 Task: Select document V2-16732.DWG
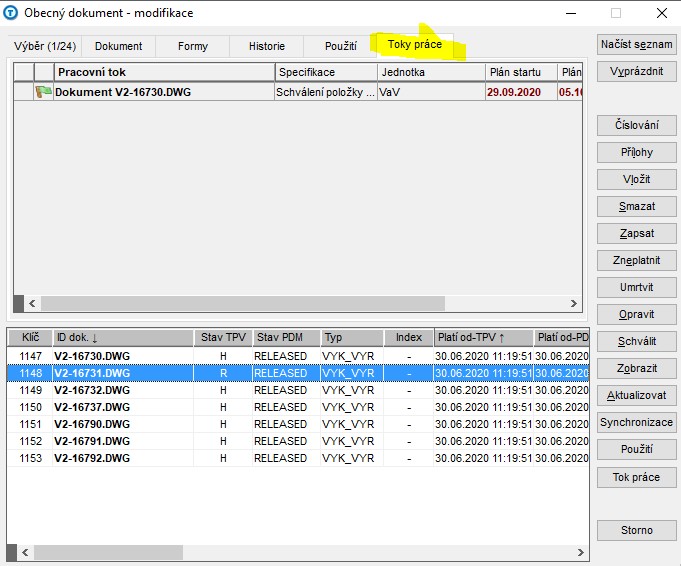point(298,390)
